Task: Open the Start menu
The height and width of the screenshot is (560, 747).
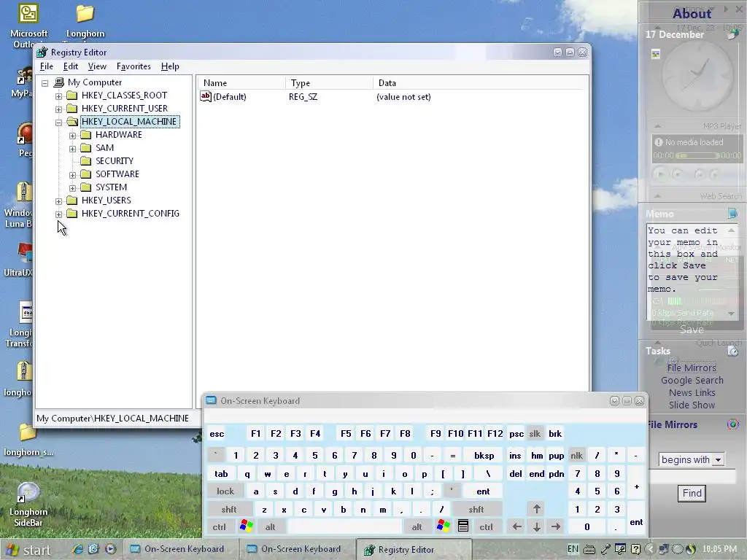Action: [x=28, y=550]
